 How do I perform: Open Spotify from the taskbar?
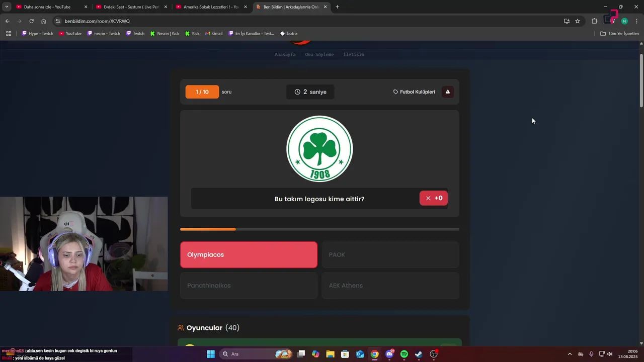404,354
